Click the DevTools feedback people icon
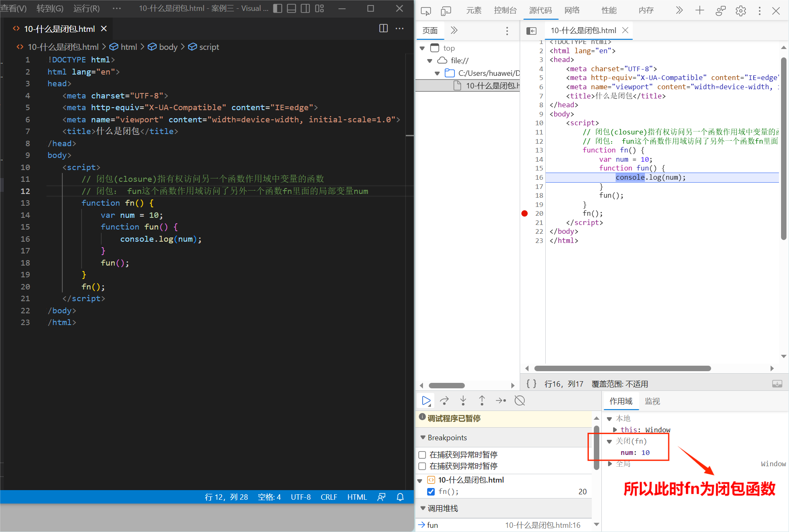Viewport: 789px width, 532px height. pyautogui.click(x=720, y=11)
